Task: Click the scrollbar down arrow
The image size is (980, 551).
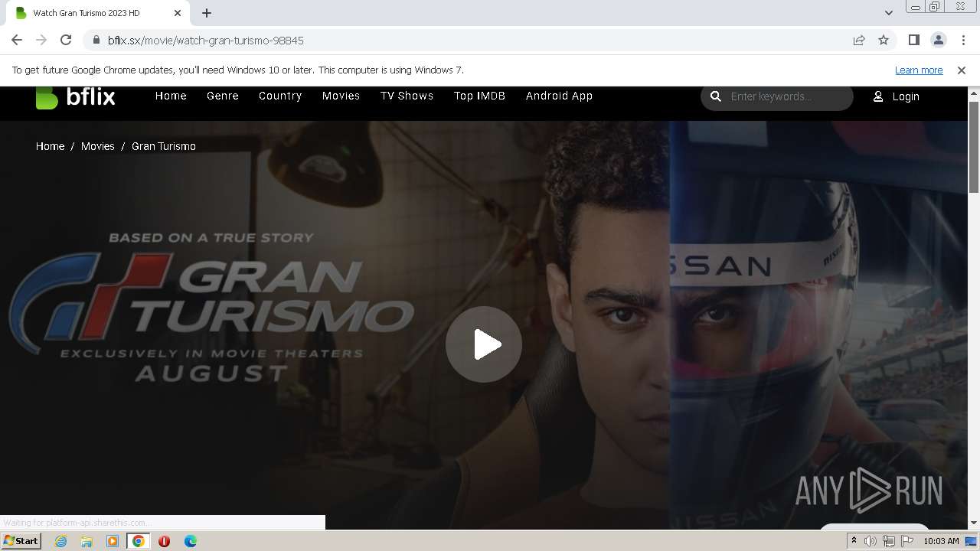Action: 974,523
